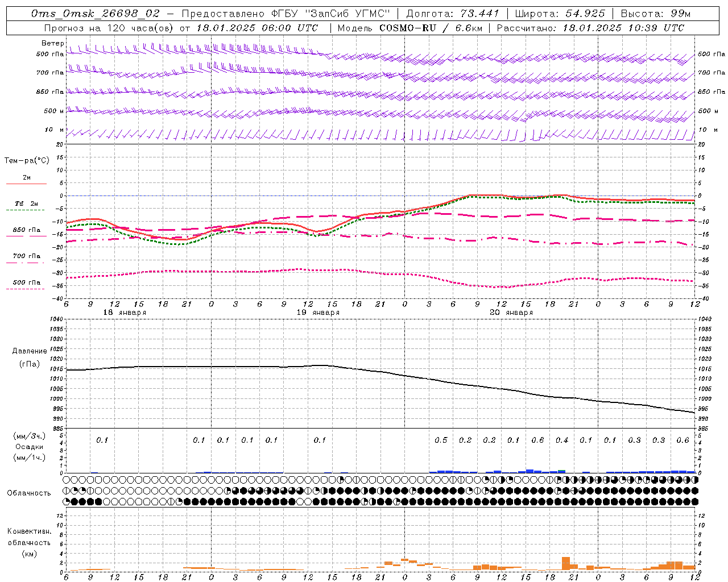The width and height of the screenshot is (728, 582).
Task: Click the Конвективн. облачность label
Action: point(29,537)
